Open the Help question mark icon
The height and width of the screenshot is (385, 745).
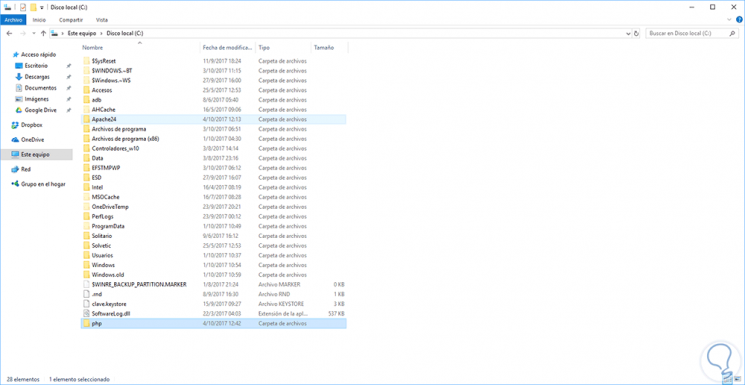tap(739, 19)
